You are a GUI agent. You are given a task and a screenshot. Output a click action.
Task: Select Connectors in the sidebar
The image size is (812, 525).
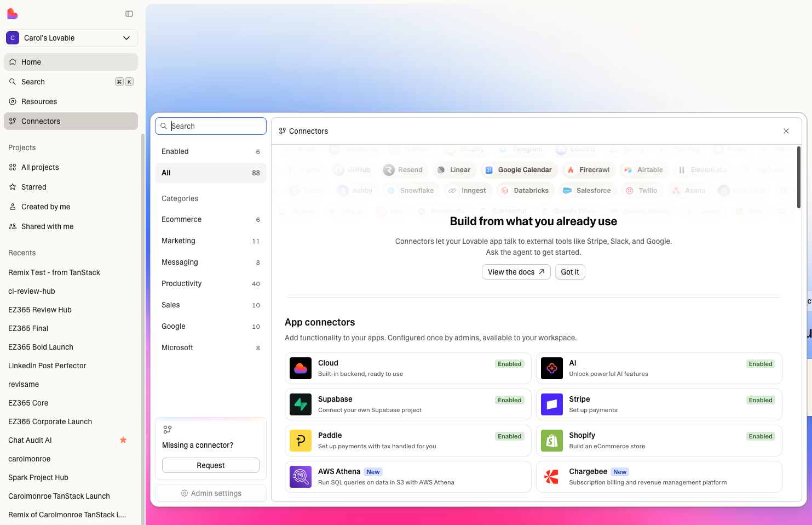pos(71,121)
